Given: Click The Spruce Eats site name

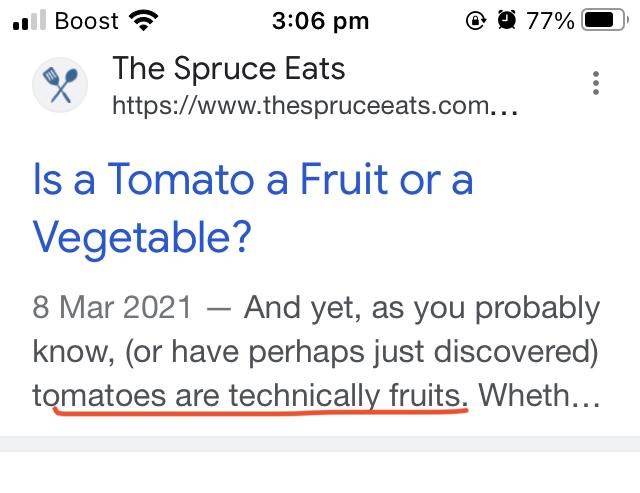Looking at the screenshot, I should click(x=229, y=68).
